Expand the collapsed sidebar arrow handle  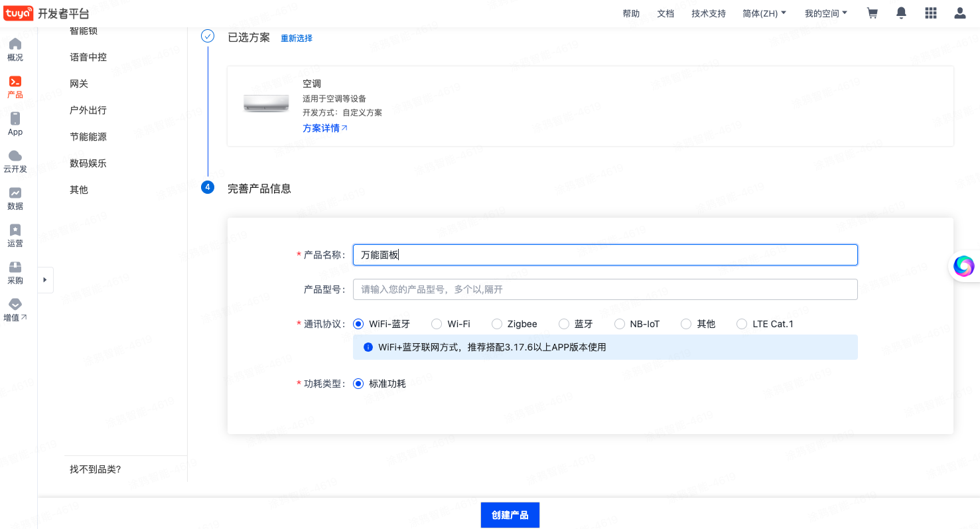(45, 280)
